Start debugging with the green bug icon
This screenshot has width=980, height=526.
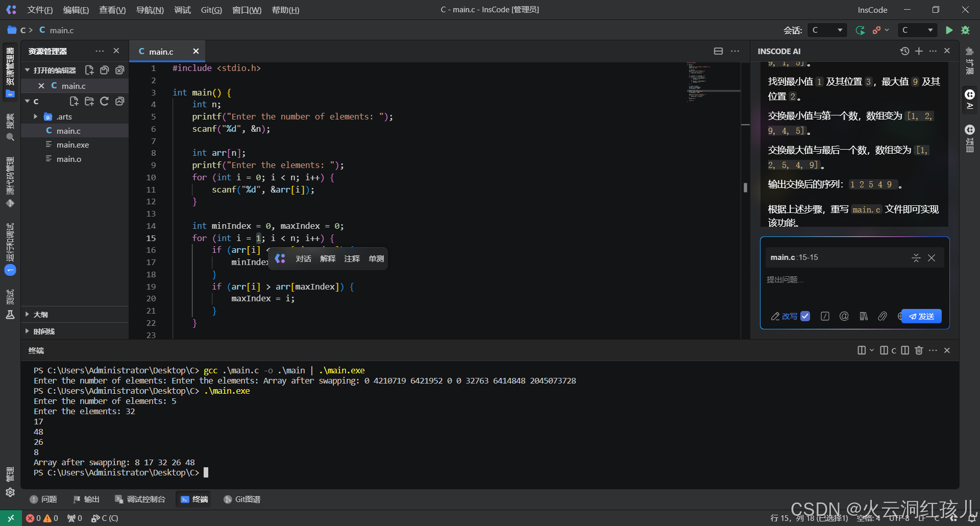965,30
